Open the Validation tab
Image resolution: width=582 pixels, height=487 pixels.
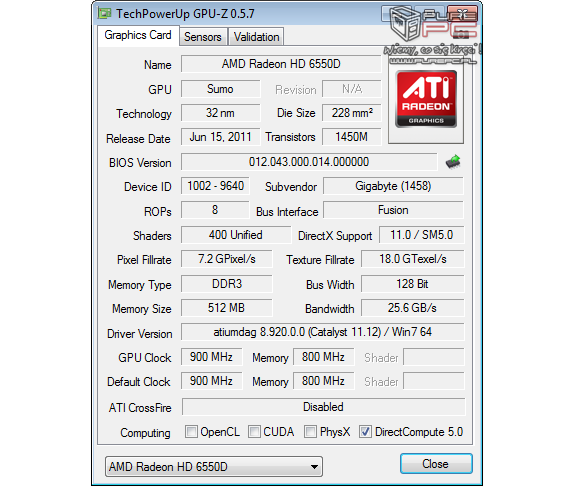click(x=256, y=37)
